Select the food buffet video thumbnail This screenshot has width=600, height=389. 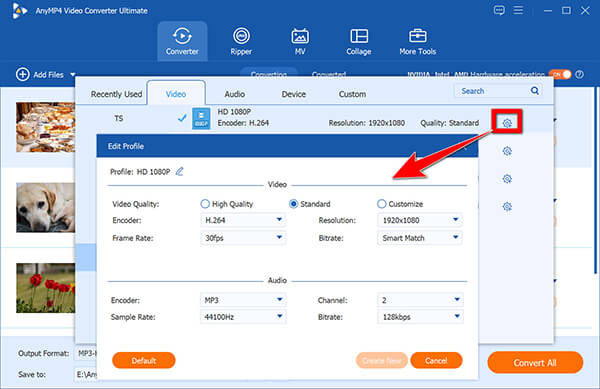tap(46, 127)
